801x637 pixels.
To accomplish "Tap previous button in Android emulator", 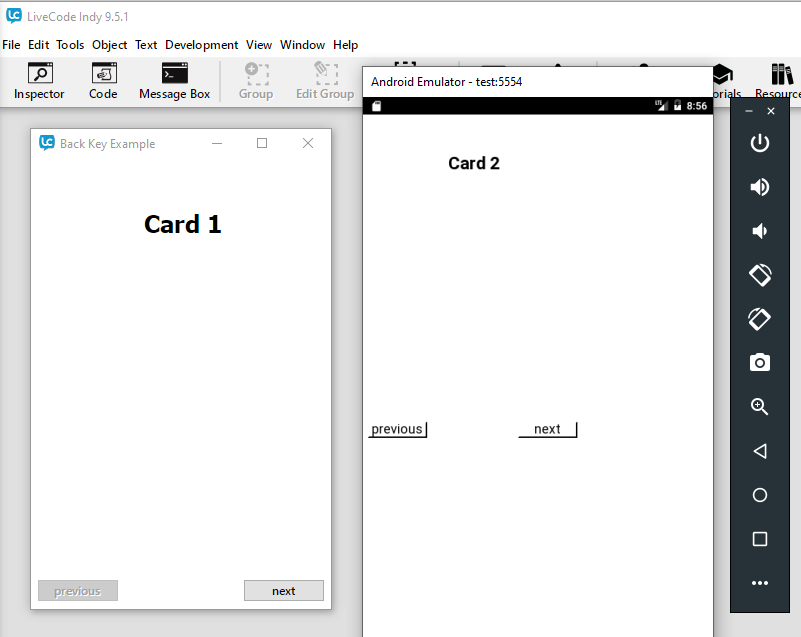I will tap(397, 429).
